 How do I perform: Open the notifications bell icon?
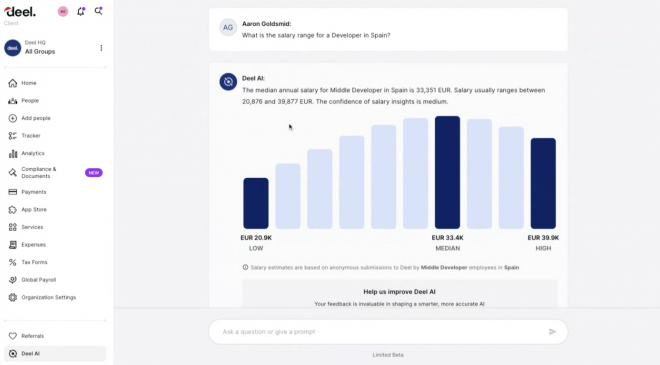81,11
